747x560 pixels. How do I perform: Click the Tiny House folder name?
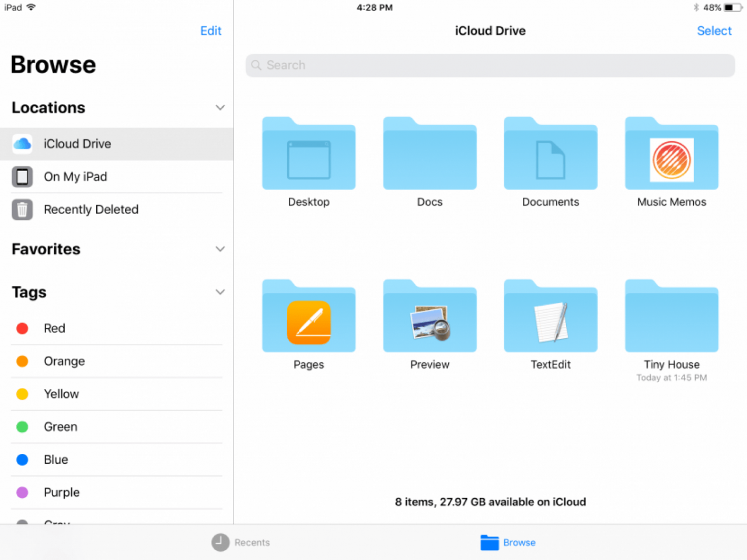coord(672,365)
